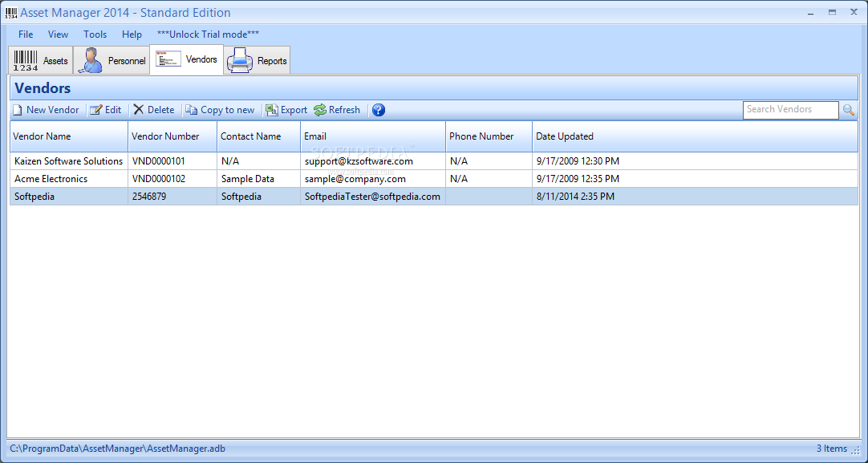The height and width of the screenshot is (463, 868).
Task: Click the green Refresh arrows icon
Action: point(320,110)
